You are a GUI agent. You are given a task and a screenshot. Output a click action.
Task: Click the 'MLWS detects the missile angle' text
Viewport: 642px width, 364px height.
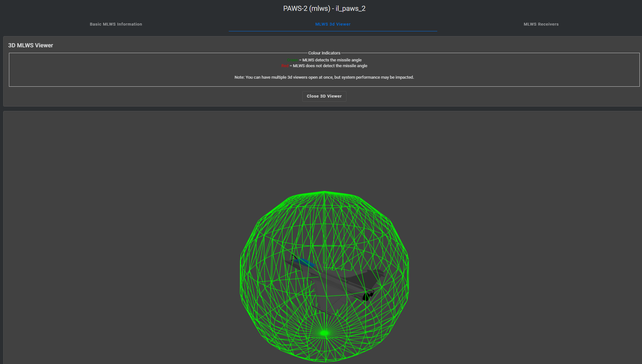pos(332,60)
